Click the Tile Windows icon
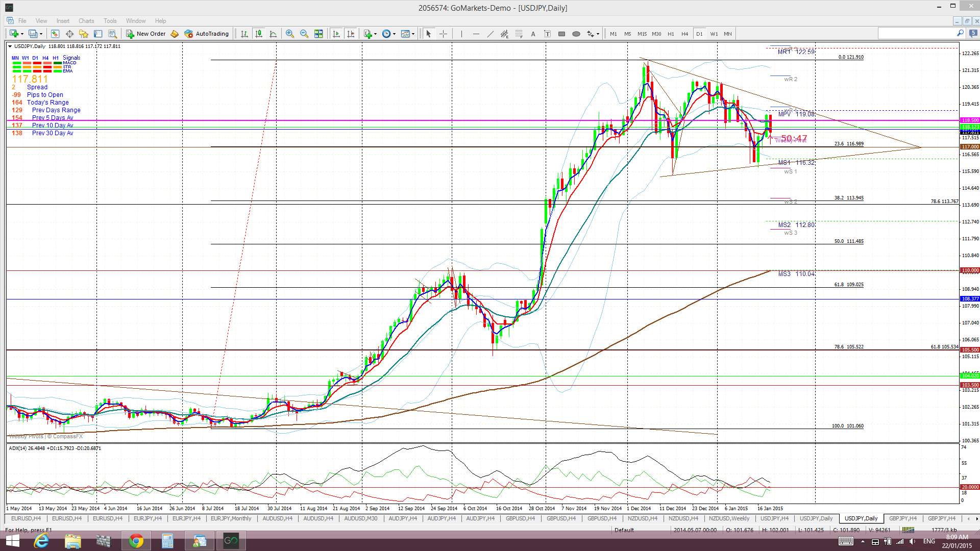Image resolution: width=980 pixels, height=551 pixels. pos(318,34)
